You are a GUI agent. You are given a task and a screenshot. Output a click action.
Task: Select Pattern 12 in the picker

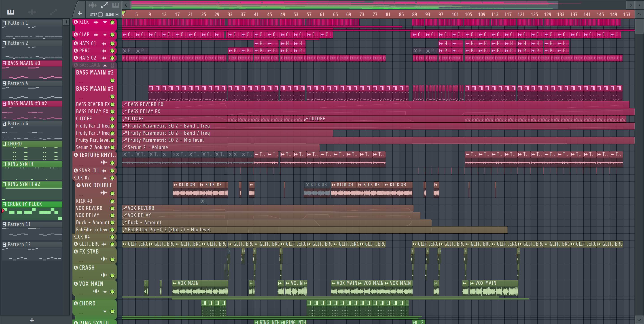[32, 251]
